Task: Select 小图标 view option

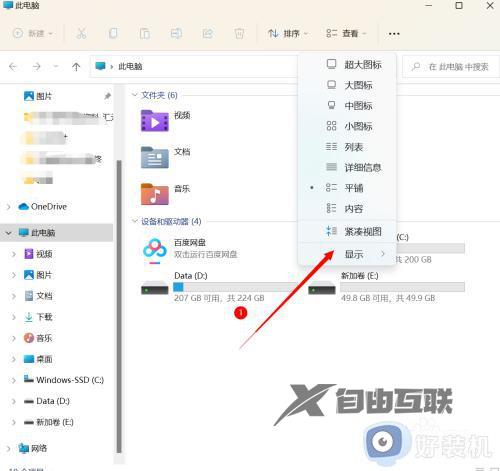Action: click(347, 126)
